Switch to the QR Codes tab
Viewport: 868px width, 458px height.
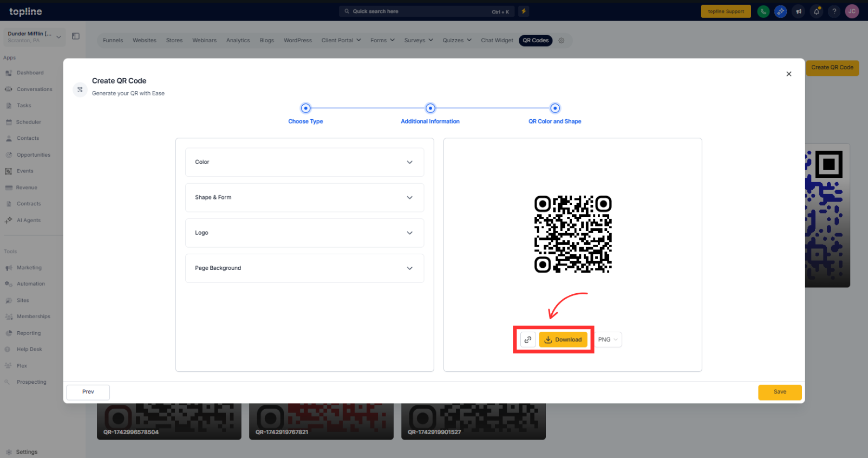pos(536,41)
